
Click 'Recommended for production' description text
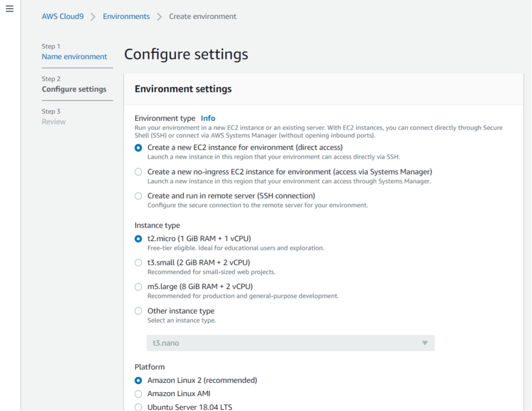coord(243,296)
